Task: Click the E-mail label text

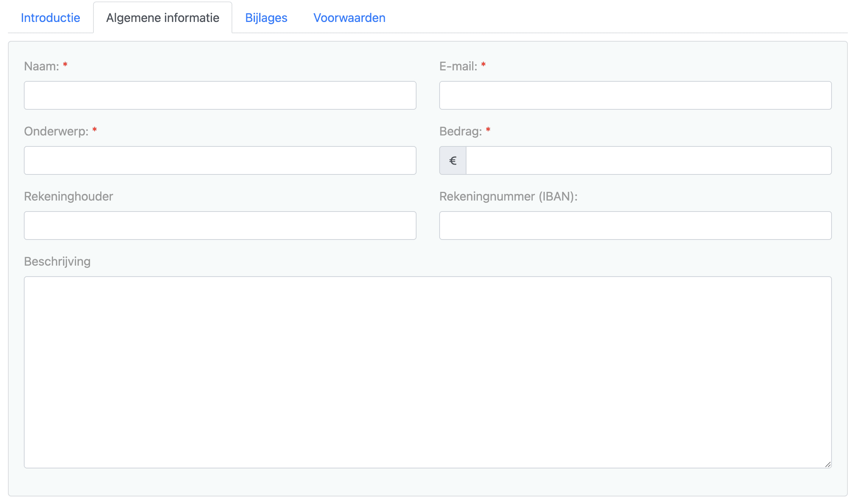Action: (x=458, y=66)
